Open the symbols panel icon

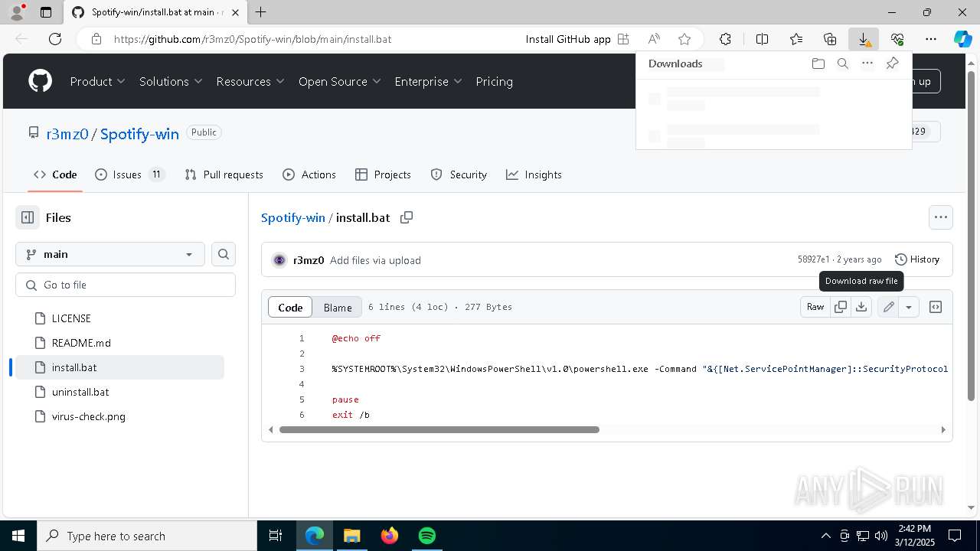(x=935, y=307)
